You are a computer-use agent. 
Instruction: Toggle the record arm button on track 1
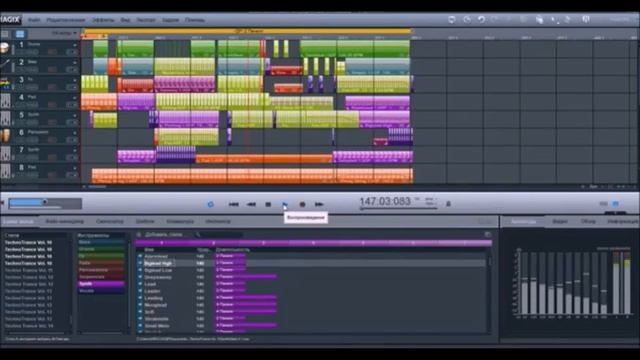tap(52, 52)
